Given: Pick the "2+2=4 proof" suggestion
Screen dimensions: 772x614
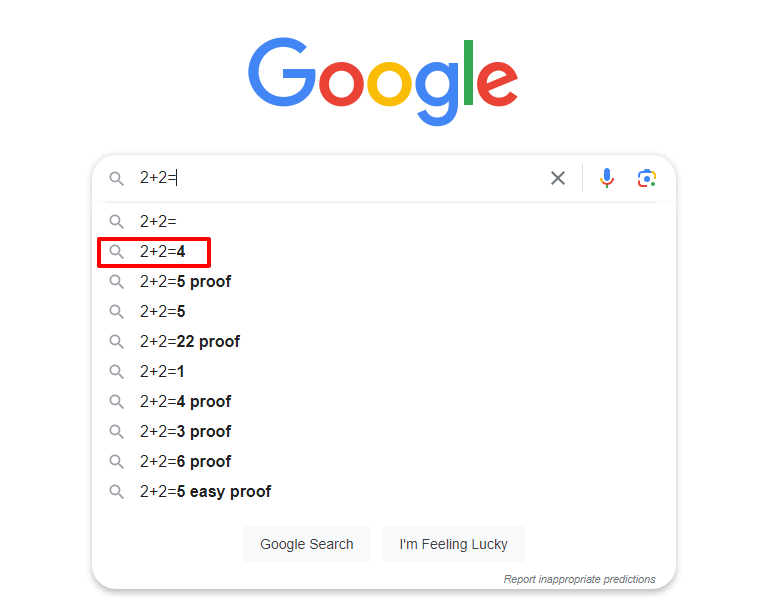Looking at the screenshot, I should click(x=185, y=402).
